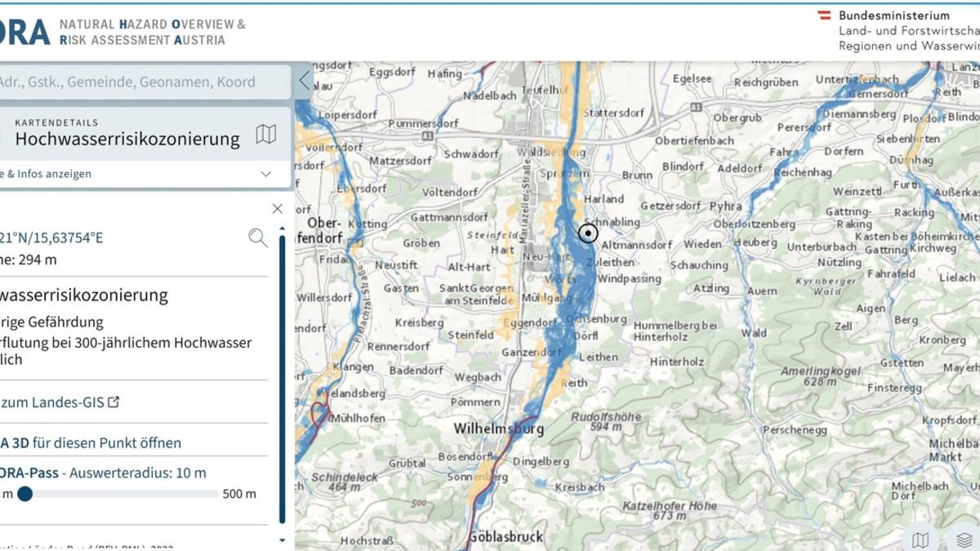Click Wilhelmsburg label on the map
The image size is (980, 551).
coord(500,429)
